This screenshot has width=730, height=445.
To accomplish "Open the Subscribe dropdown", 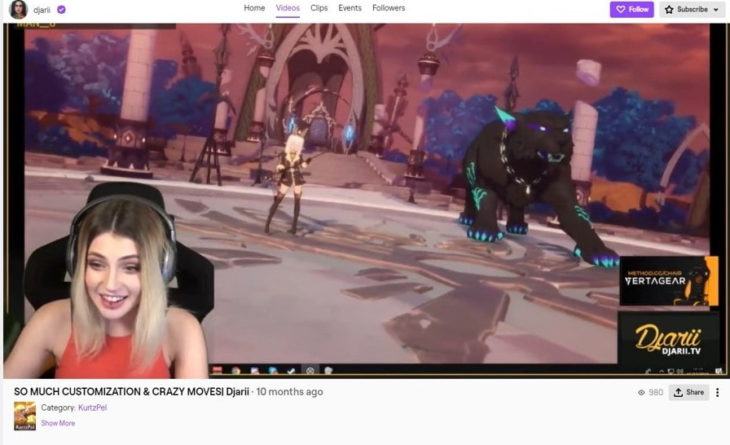I will coord(692,9).
